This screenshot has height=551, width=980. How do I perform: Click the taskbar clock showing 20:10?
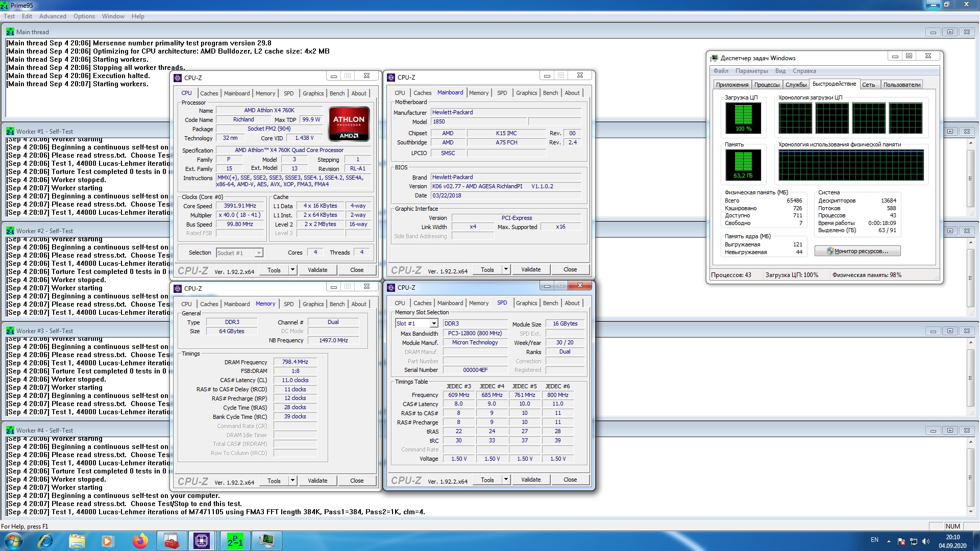point(952,541)
